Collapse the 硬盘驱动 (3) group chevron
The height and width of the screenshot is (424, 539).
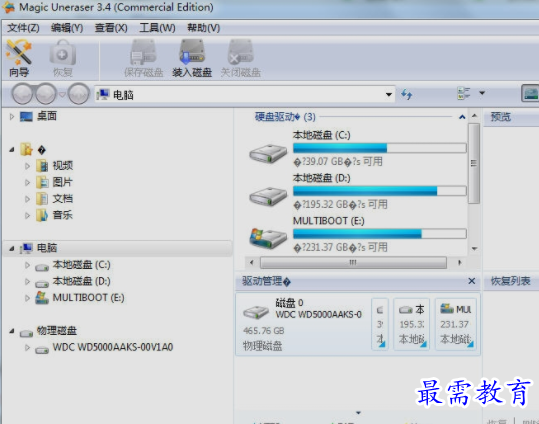tap(462, 117)
